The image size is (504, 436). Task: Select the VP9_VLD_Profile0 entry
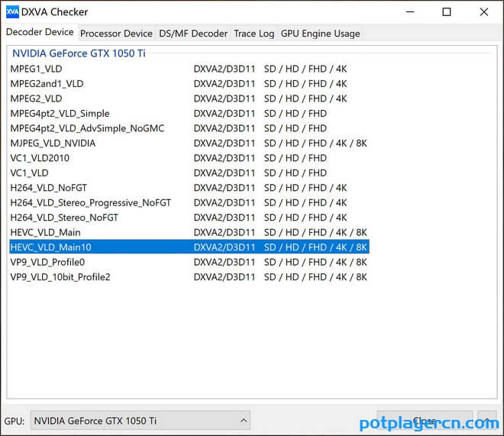pyautogui.click(x=189, y=262)
